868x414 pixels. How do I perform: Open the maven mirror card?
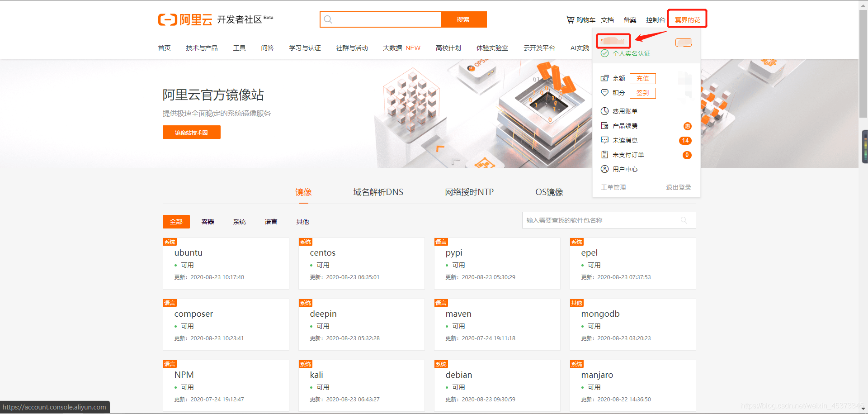pyautogui.click(x=497, y=324)
